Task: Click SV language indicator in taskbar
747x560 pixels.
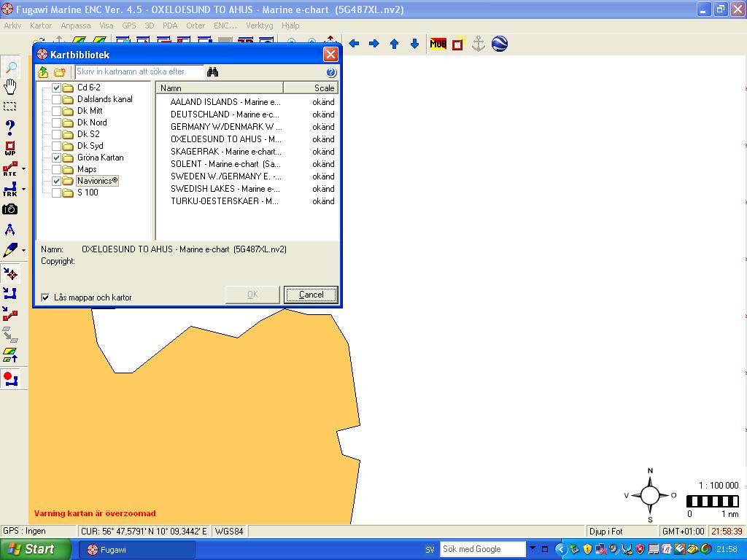Action: (430, 550)
